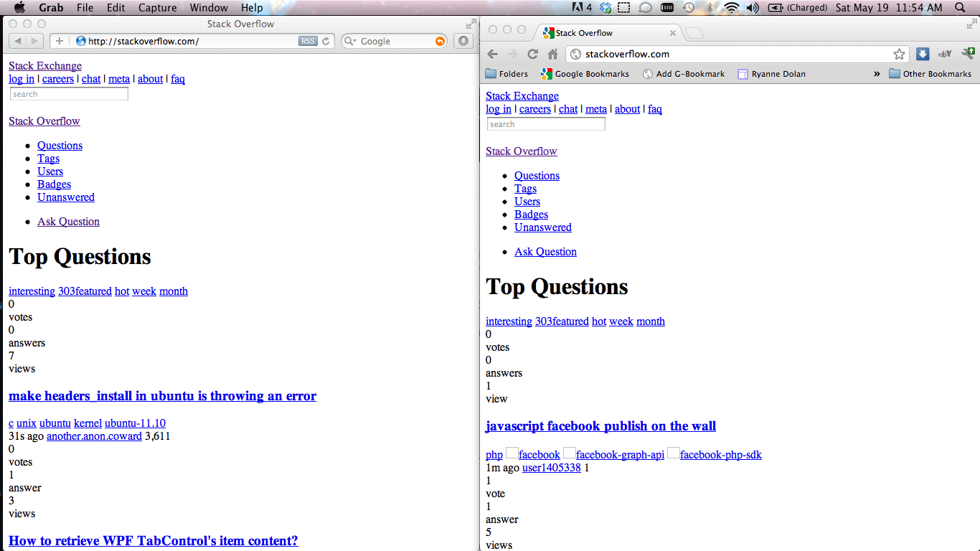Open the "Tags" link in Safari
Image resolution: width=980 pixels, height=551 pixels.
[48, 159]
